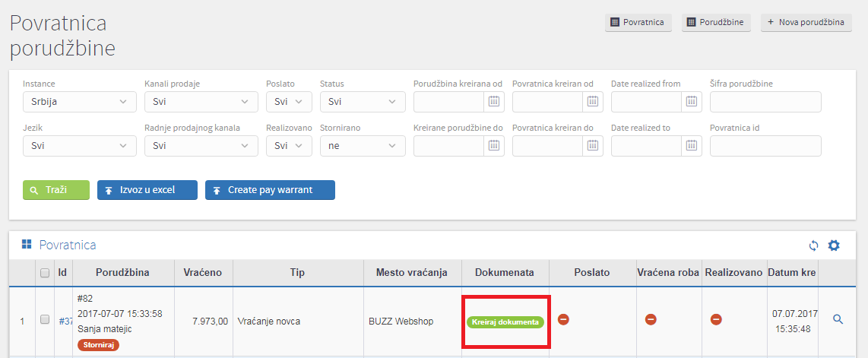
Task: Click Kreiraj dokumenta green button
Action: click(505, 322)
